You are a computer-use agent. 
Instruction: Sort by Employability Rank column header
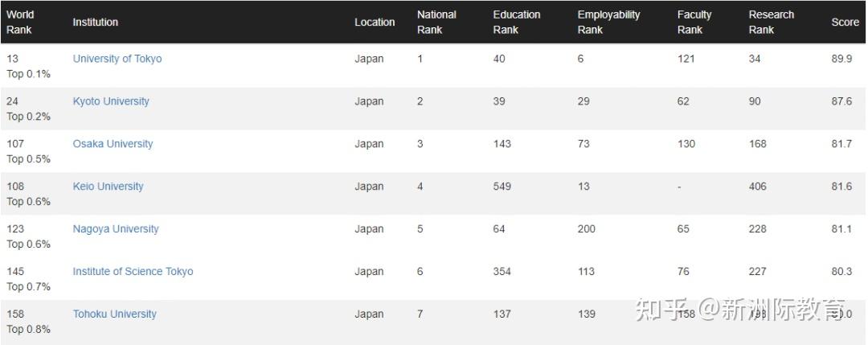(608, 23)
